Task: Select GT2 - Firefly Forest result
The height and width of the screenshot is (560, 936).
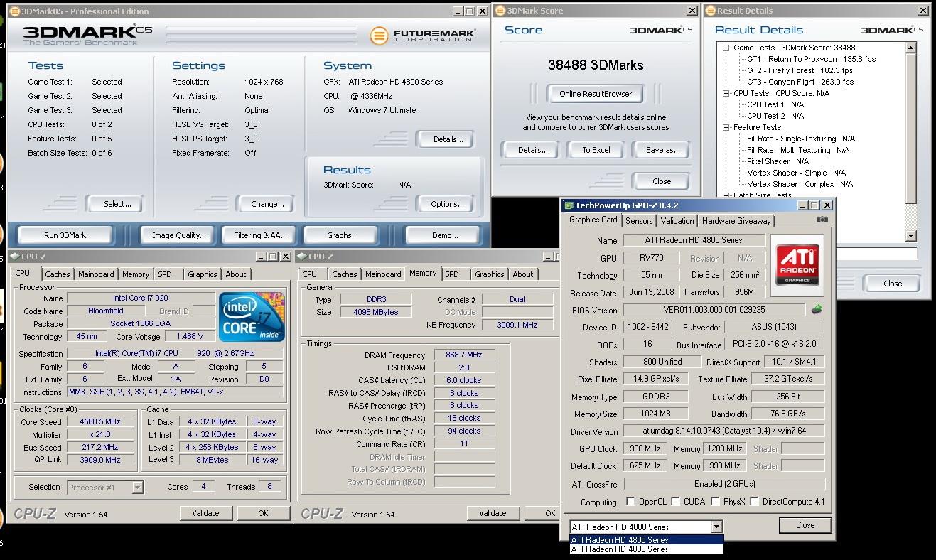Action: click(800, 70)
